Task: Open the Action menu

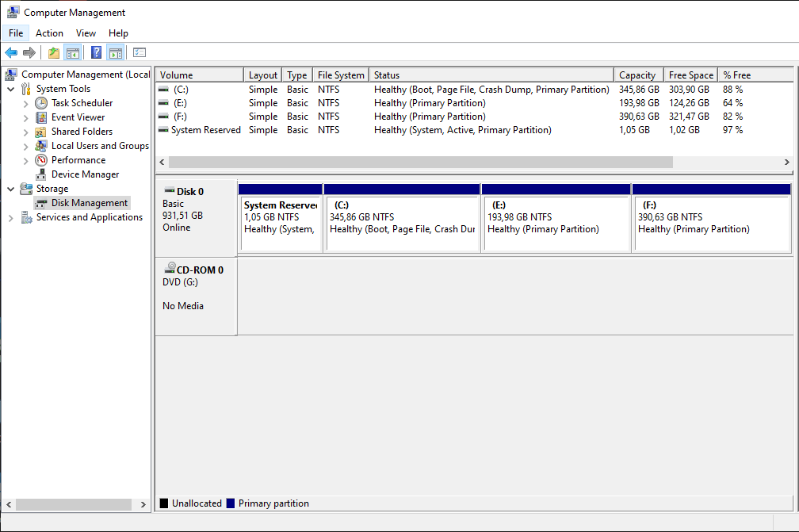Action: coord(49,33)
